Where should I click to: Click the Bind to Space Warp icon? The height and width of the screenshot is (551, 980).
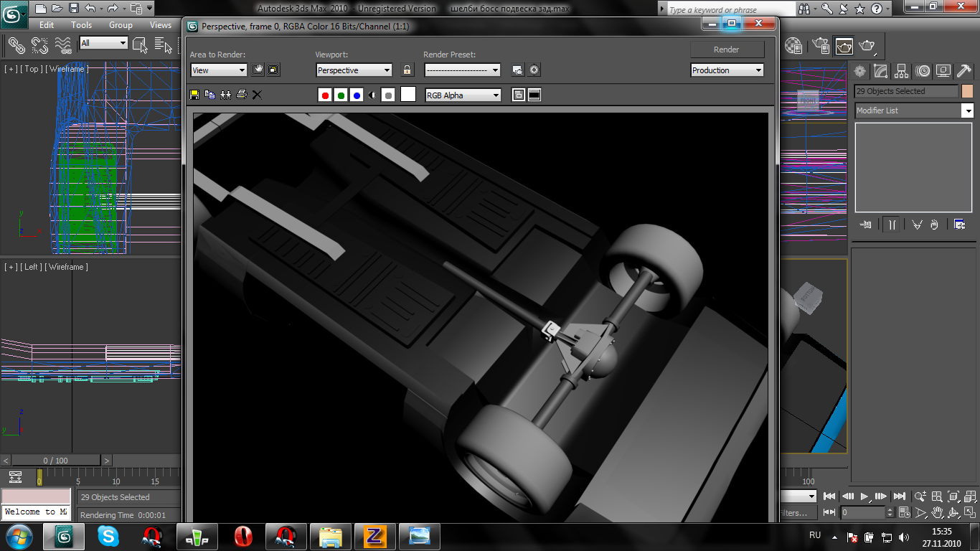pyautogui.click(x=64, y=46)
